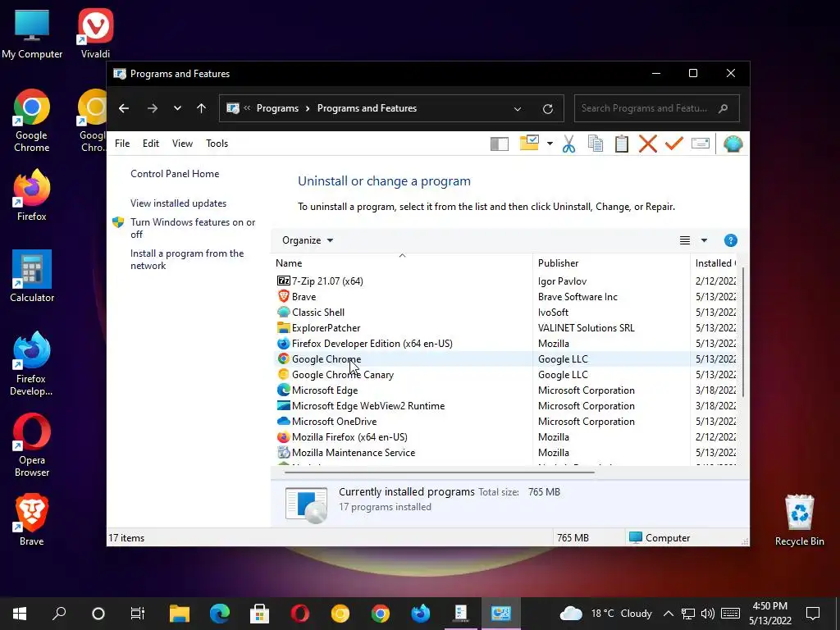Click Install a program from the network
The image size is (840, 630).
(x=187, y=259)
